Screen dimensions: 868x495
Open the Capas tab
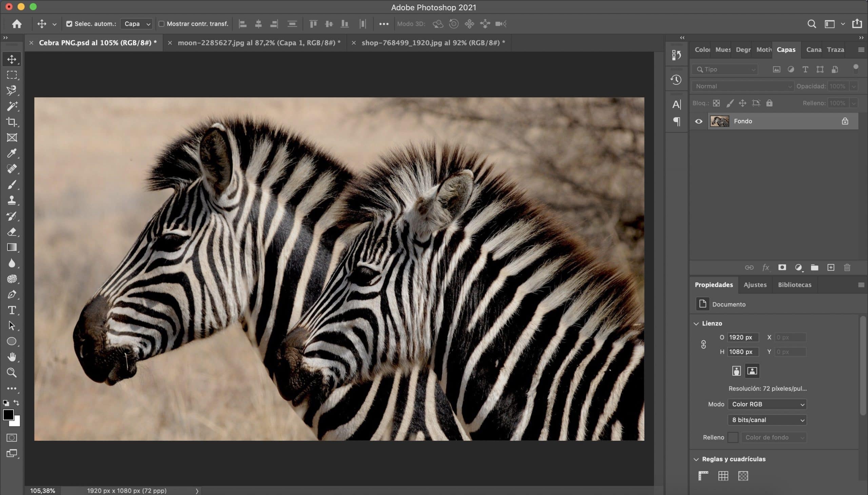click(x=786, y=49)
